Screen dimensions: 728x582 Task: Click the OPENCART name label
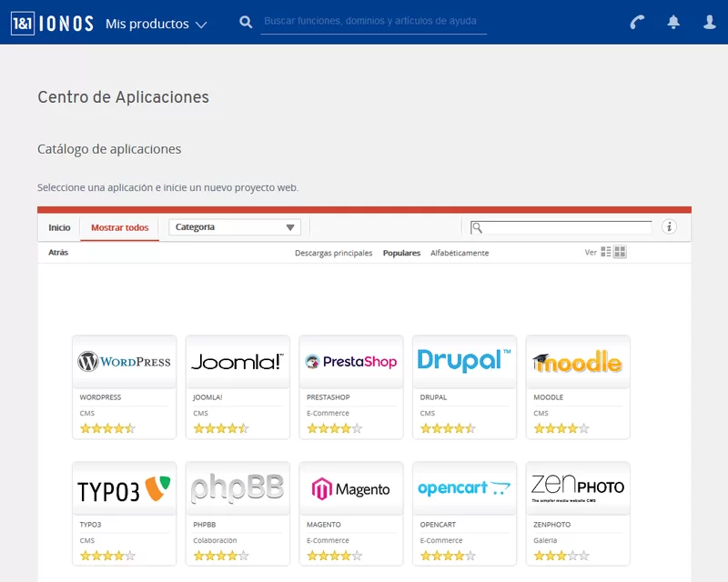[438, 525]
